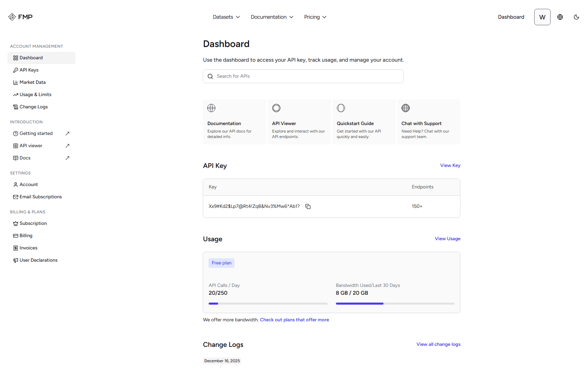Viewport: 588px width, 368px height.
Task: Click the December 16, 2025 date label
Action: point(222,361)
